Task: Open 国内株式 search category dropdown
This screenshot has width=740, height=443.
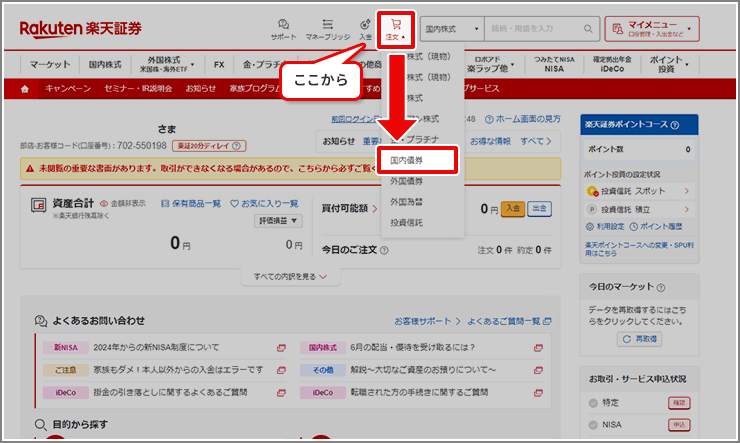Action: 452,29
